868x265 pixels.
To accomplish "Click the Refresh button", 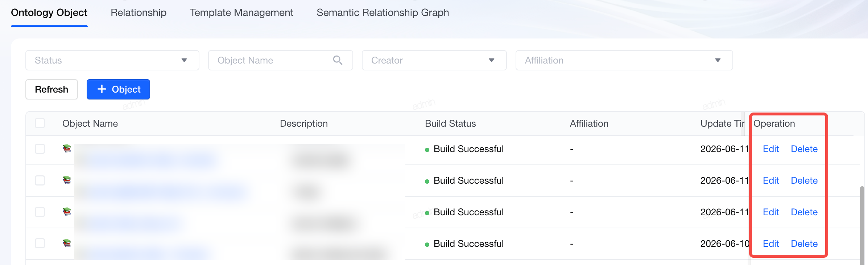I will pos(51,89).
